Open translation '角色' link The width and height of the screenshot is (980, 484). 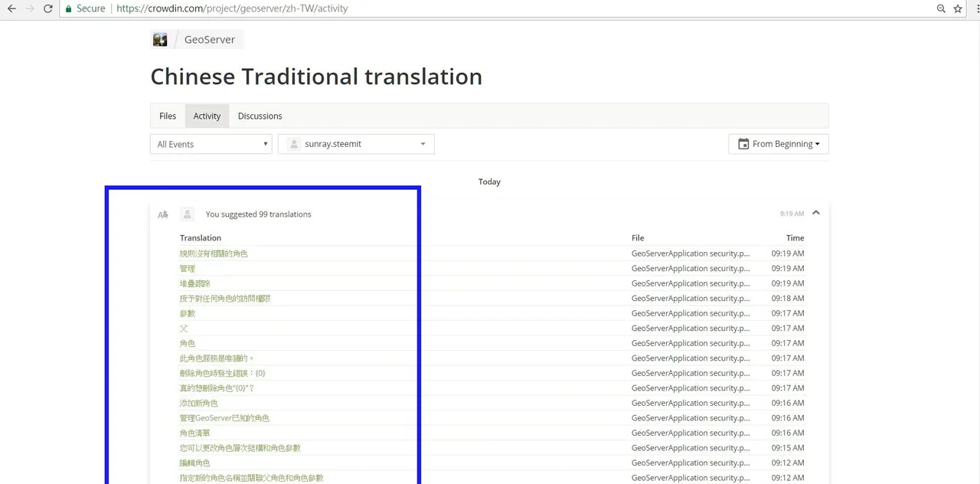point(188,343)
